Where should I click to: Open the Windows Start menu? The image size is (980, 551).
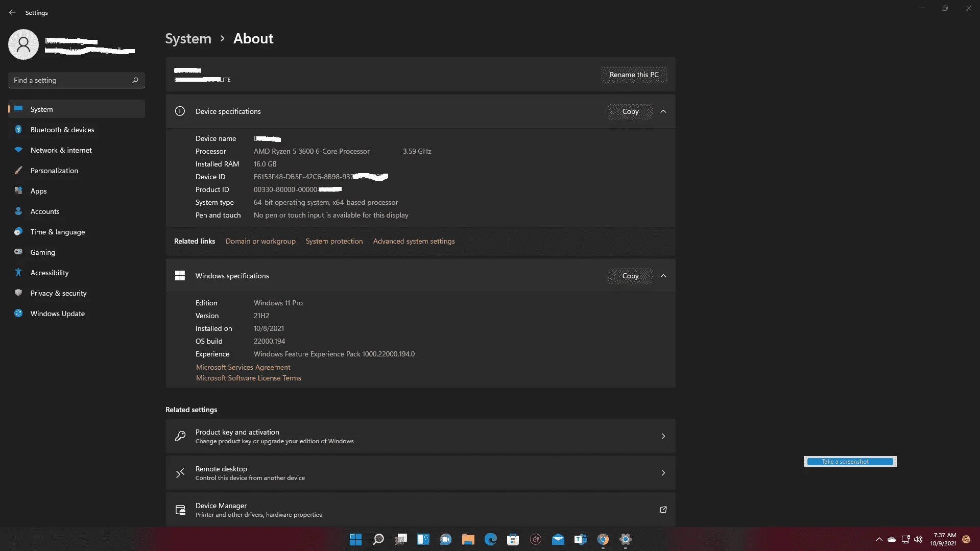pyautogui.click(x=356, y=539)
